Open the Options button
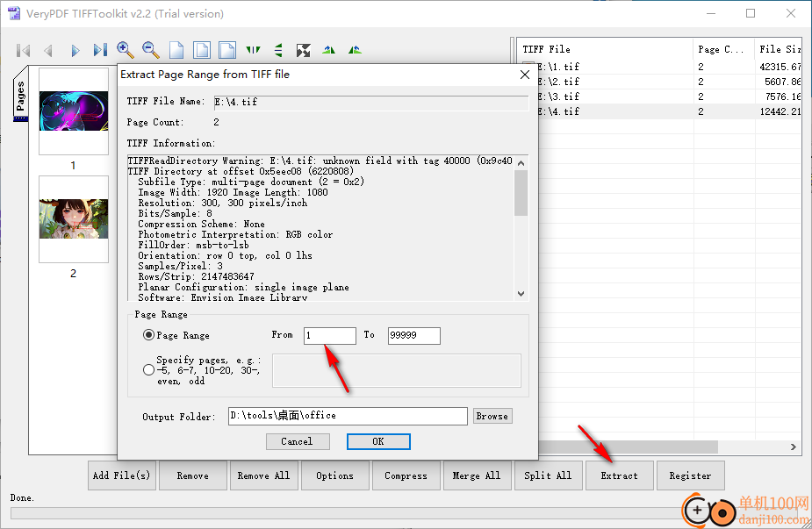The height and width of the screenshot is (529, 812). [335, 475]
